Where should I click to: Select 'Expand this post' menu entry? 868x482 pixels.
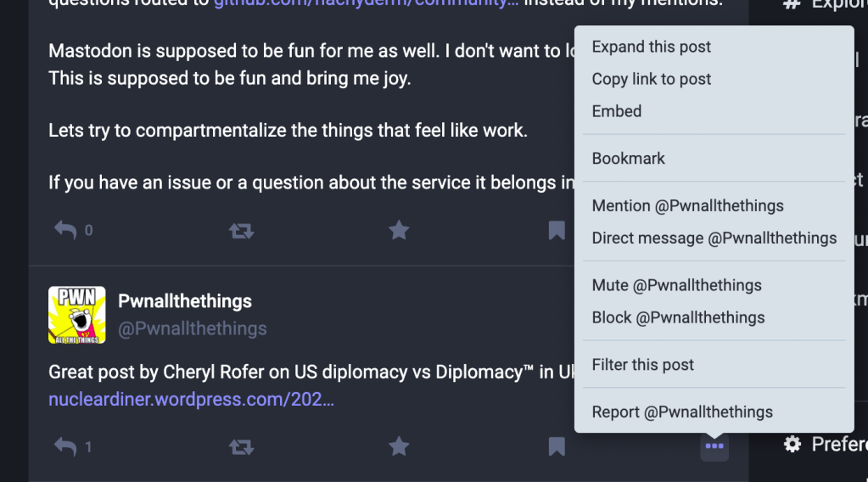652,47
